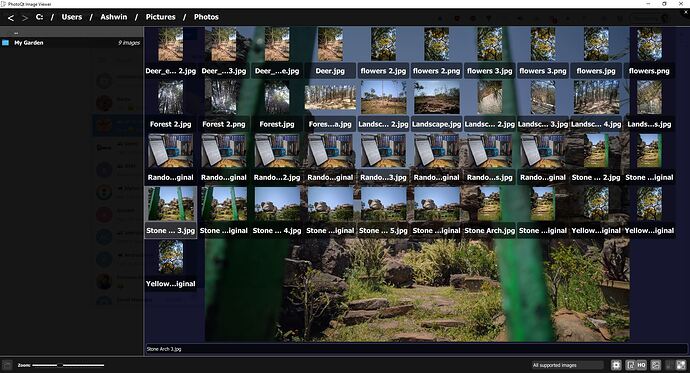Go to parent folder via '..' row
This screenshot has height=373, width=690.
[x=71, y=33]
